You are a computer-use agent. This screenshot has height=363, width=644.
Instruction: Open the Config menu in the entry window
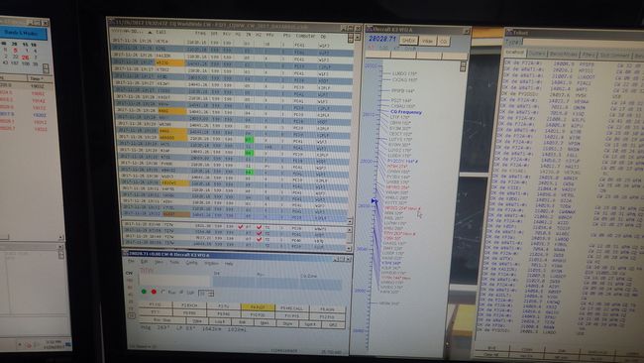pos(191,263)
